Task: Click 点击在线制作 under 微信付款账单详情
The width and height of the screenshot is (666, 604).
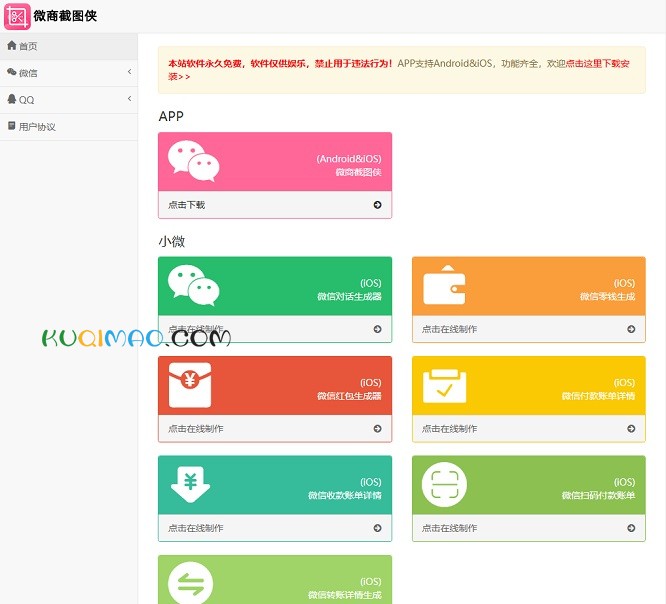Action: 449,429
